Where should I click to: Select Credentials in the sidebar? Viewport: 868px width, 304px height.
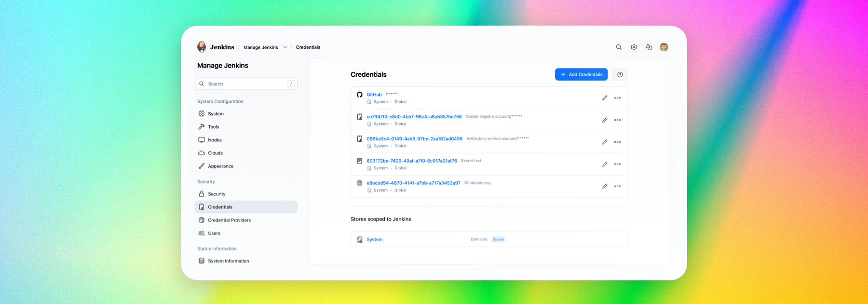tap(246, 207)
